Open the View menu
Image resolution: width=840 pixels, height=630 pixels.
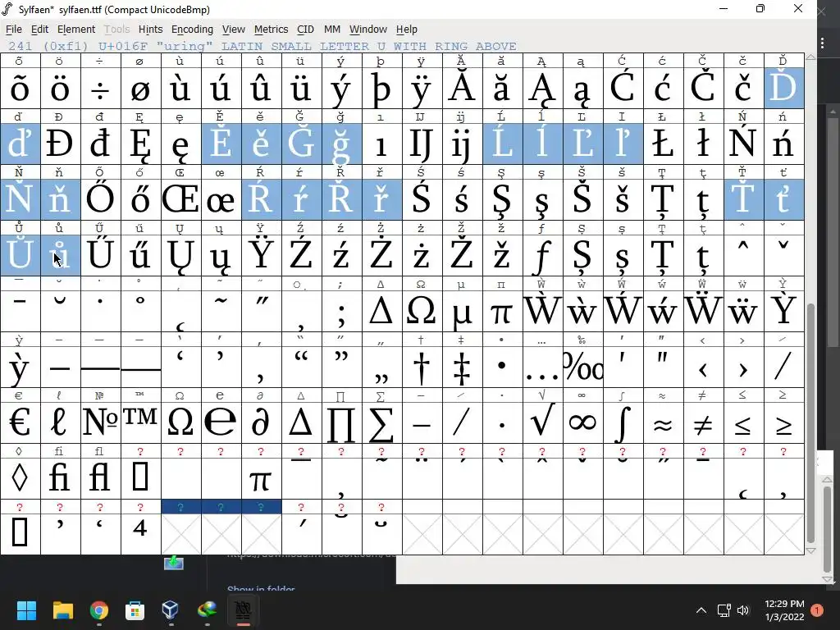234,30
